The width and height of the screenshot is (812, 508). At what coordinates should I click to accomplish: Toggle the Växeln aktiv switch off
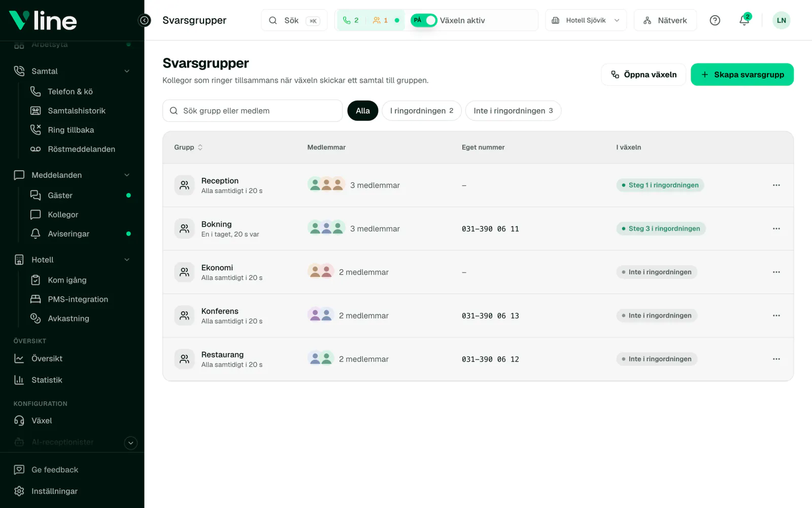424,20
